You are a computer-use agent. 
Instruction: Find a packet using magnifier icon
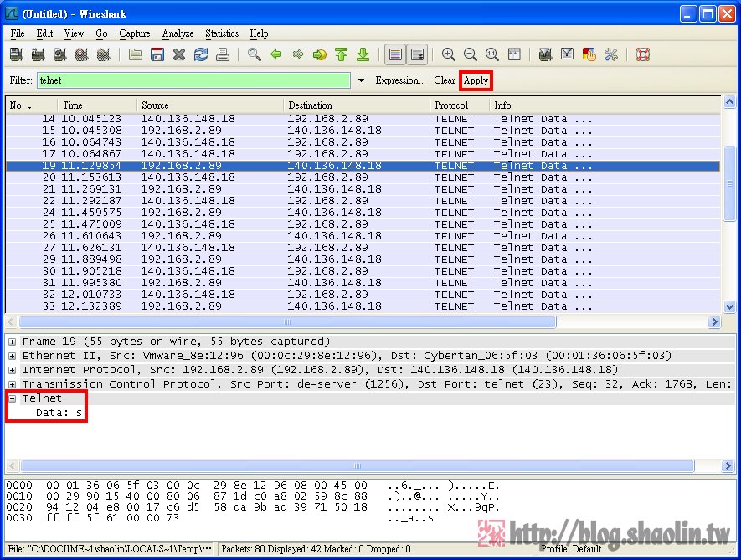tap(255, 54)
